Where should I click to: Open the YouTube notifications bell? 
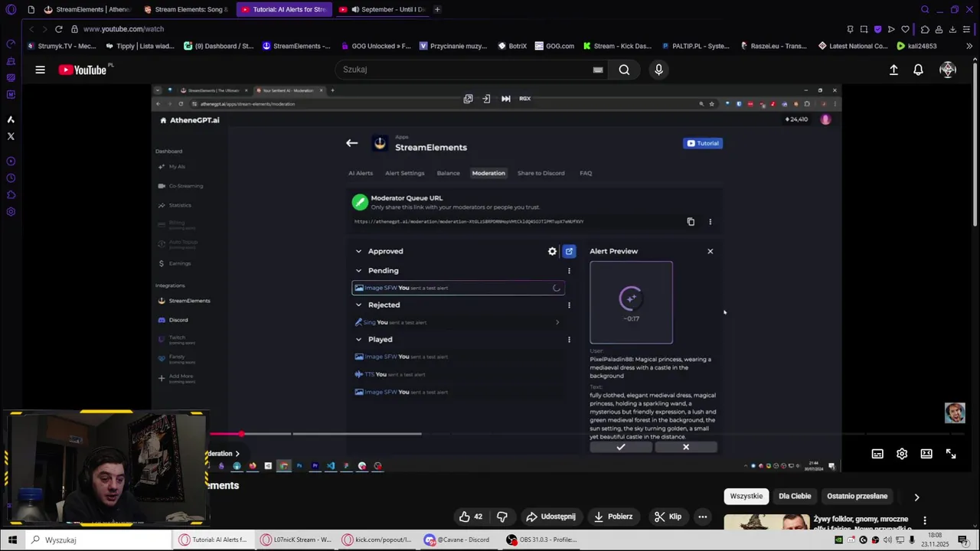(x=918, y=70)
